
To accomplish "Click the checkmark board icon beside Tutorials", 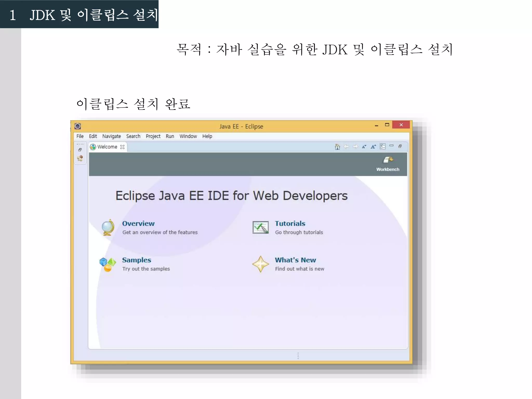I will [261, 228].
